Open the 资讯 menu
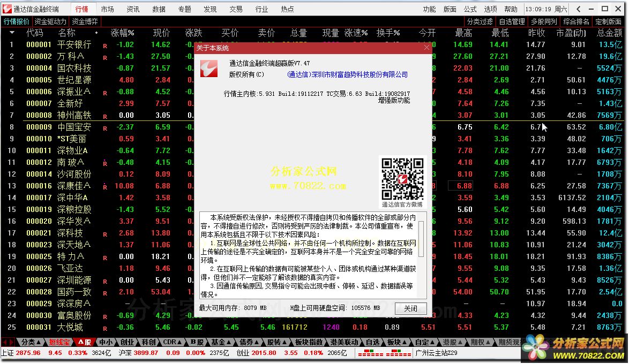The height and width of the screenshot is (364, 629). pos(133,9)
